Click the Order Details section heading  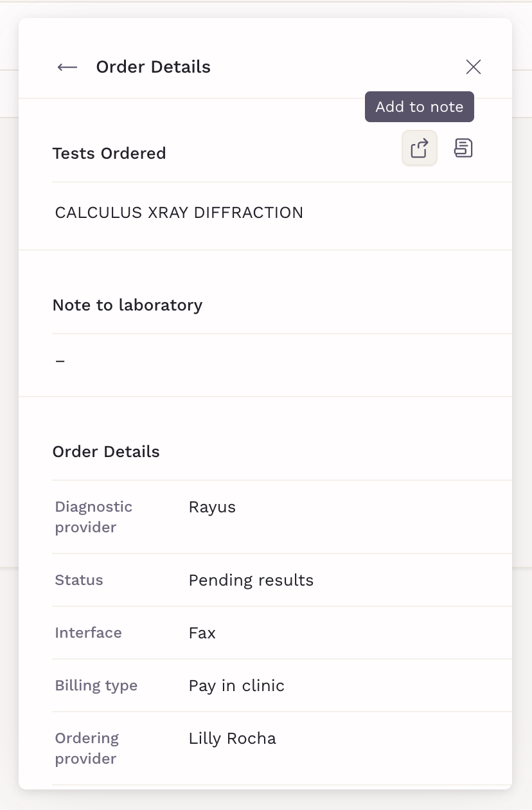click(106, 451)
